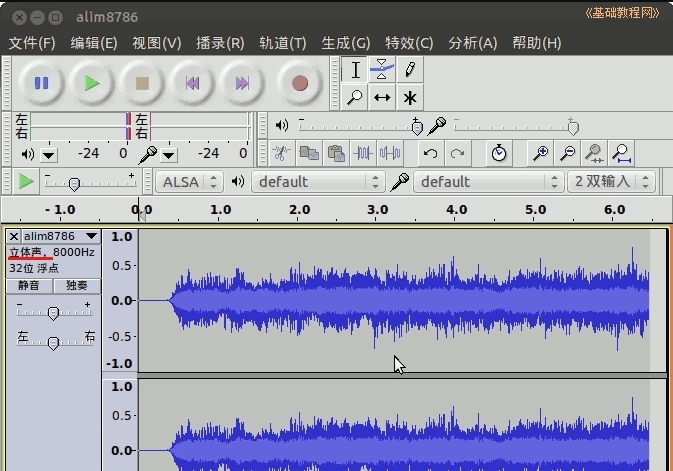The image size is (673, 471).
Task: Open the 文件(F) menu
Action: (x=32, y=43)
